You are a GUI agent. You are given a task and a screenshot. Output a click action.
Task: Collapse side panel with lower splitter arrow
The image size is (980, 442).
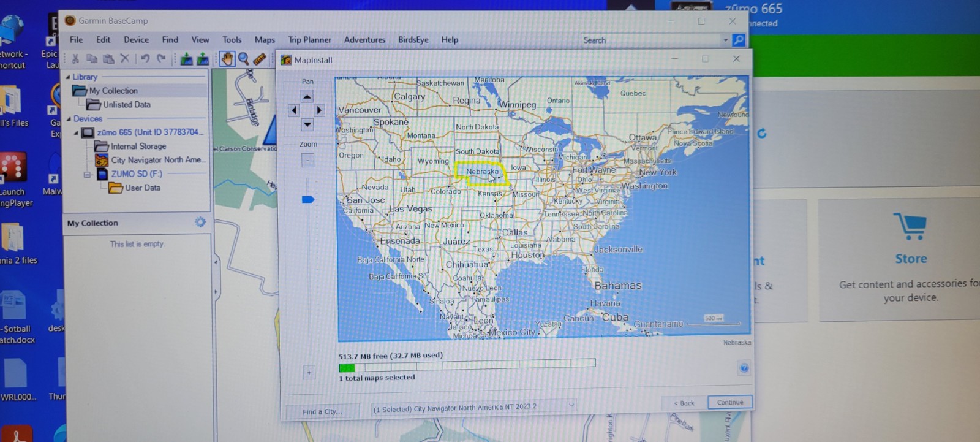tap(216, 292)
